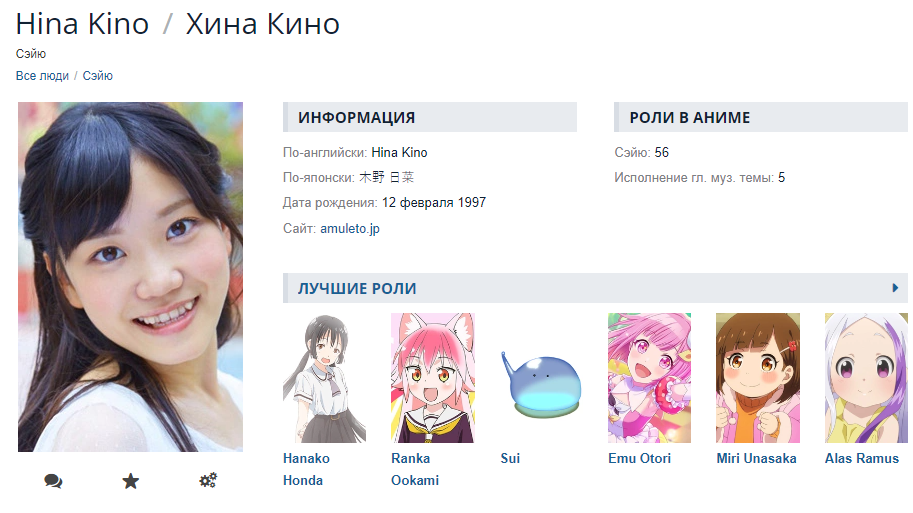View Miri Unasaka character image
The image size is (913, 513).
758,378
